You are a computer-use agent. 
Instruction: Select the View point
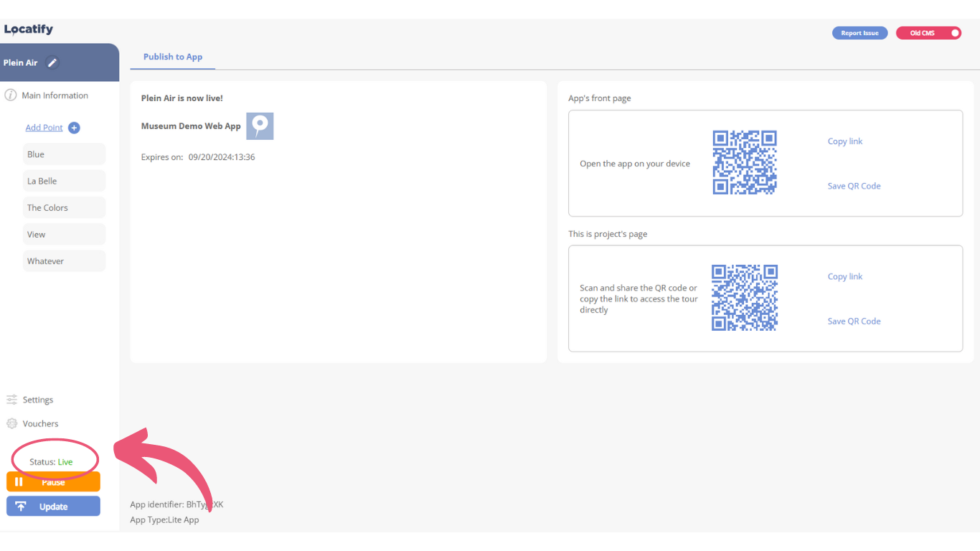64,235
